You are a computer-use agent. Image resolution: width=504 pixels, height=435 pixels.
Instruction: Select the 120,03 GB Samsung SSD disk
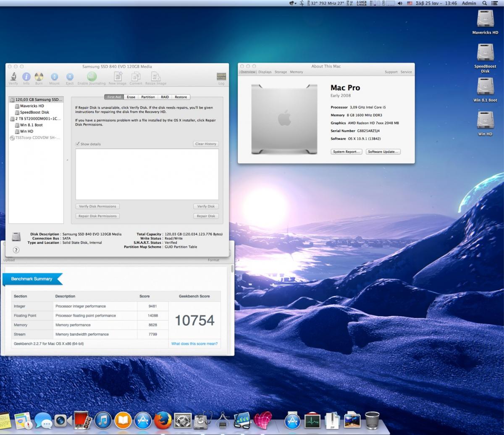coord(36,100)
